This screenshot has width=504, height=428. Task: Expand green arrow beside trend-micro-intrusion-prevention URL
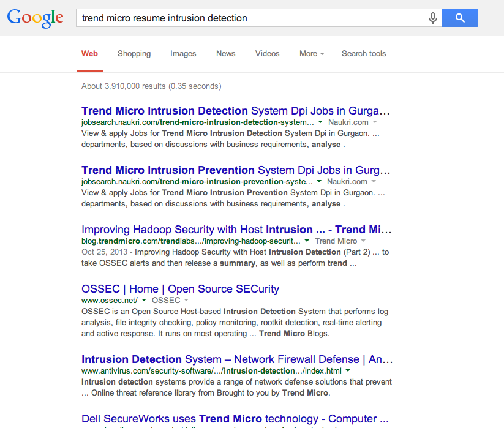point(319,181)
